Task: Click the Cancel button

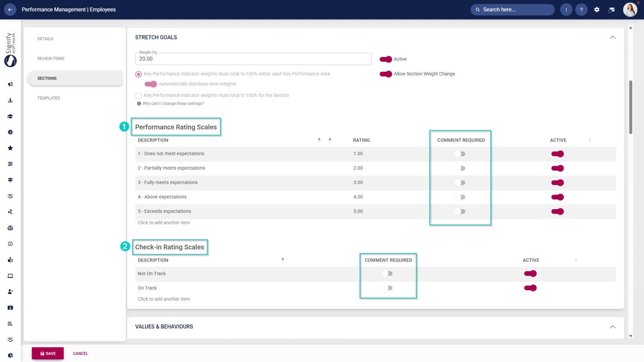Action: click(80, 354)
